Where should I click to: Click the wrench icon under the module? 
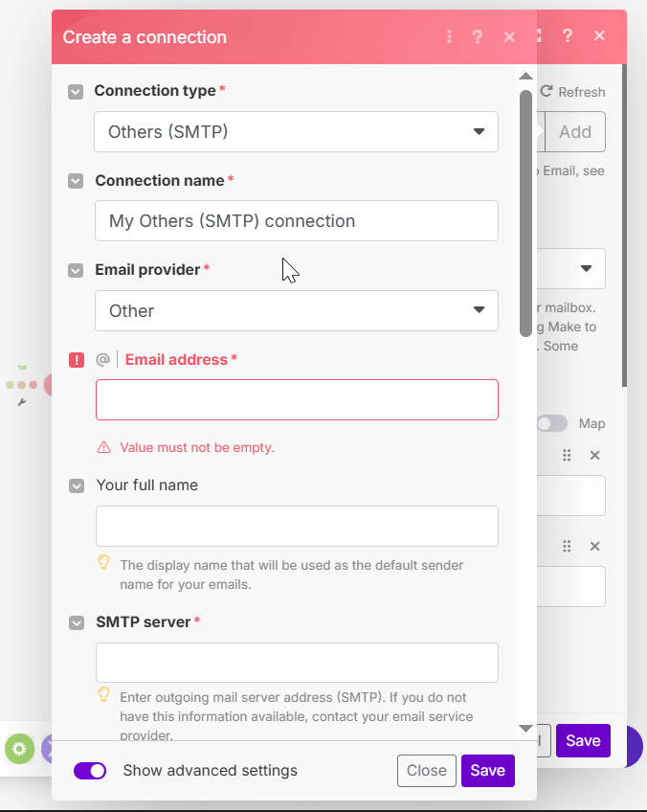(21, 402)
